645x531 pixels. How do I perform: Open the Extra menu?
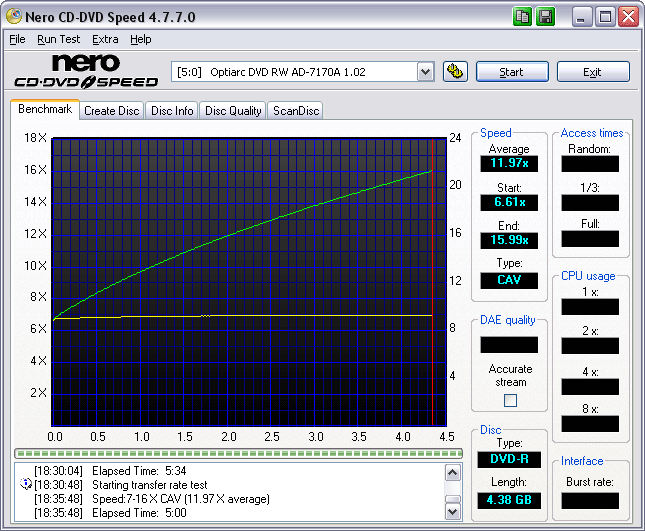tap(105, 39)
